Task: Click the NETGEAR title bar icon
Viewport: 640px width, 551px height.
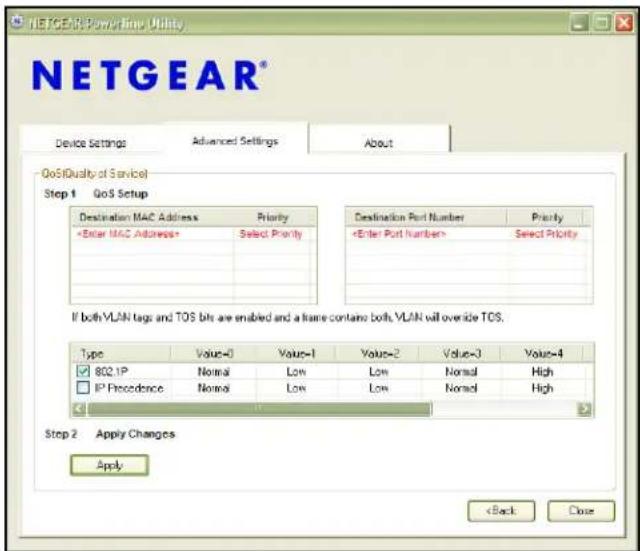Action: [17, 22]
